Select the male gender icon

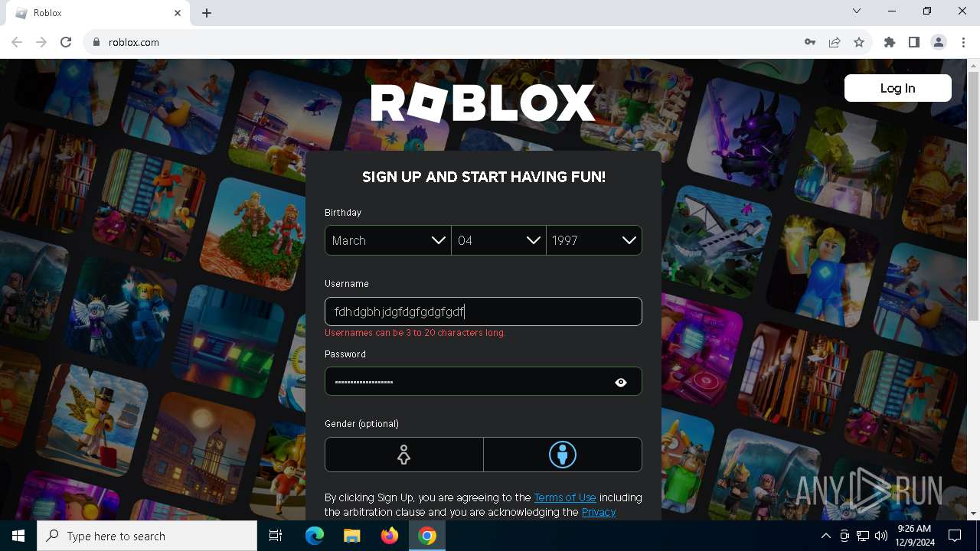pos(563,455)
